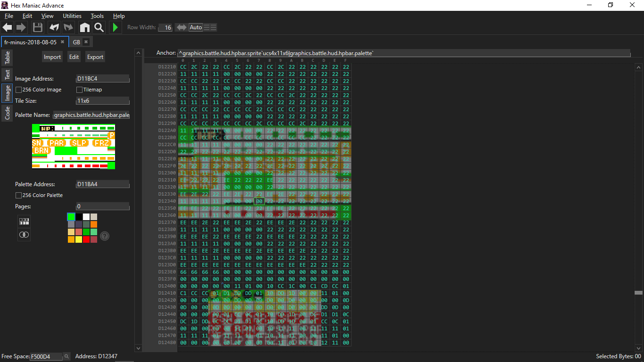644x362 pixels.
Task: Click the Image Address input field
Action: point(102,79)
